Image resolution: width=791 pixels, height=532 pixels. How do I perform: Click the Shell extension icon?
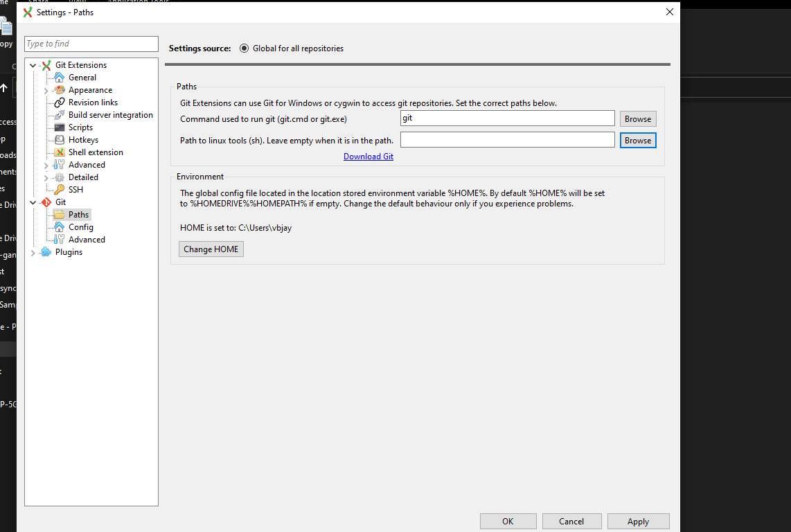click(x=60, y=152)
